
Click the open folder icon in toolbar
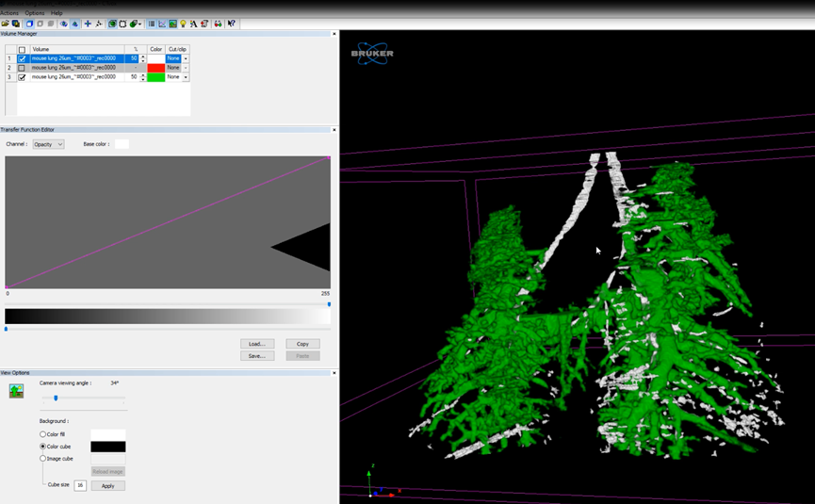6,24
